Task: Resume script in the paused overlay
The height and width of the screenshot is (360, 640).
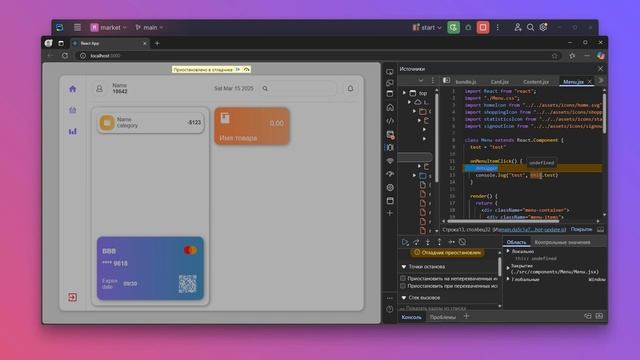Action: [x=238, y=69]
